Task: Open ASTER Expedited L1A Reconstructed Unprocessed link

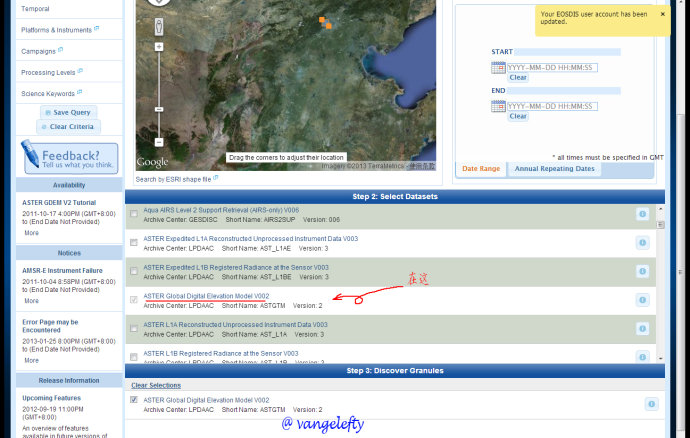Action: [251, 239]
